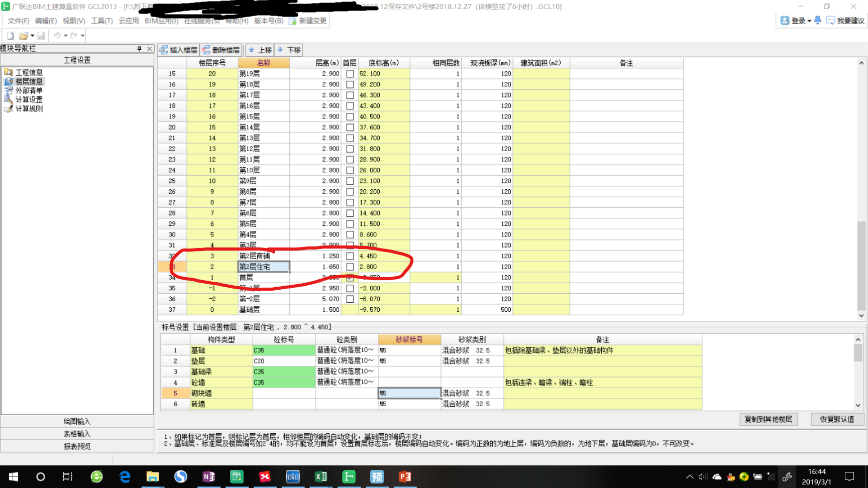This screenshot has height=488, width=868.
Task: Open Action Center notifications
Action: pyautogui.click(x=849, y=476)
